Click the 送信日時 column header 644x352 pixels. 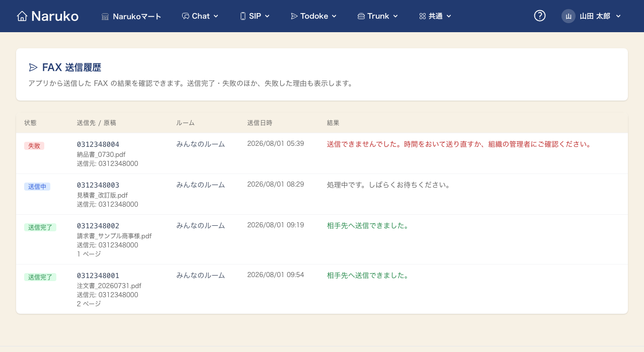pyautogui.click(x=260, y=123)
